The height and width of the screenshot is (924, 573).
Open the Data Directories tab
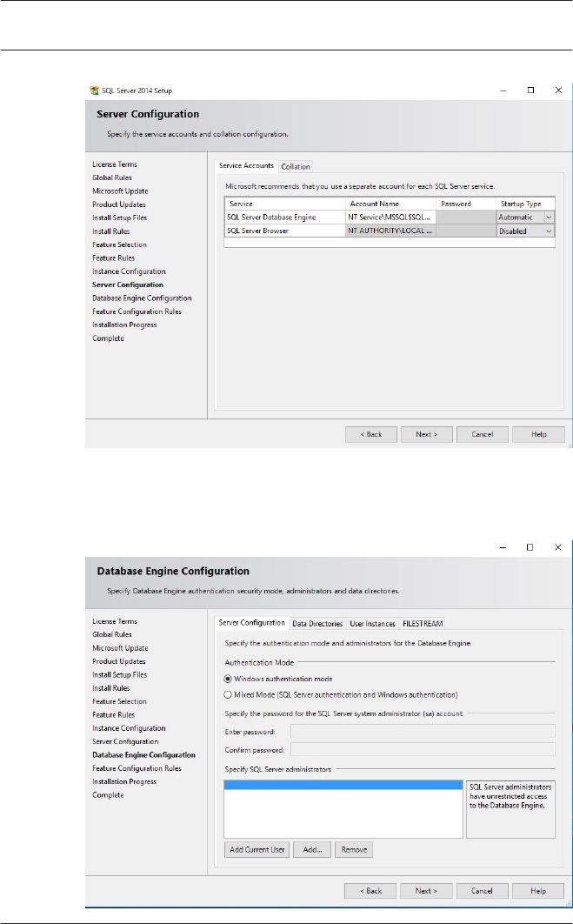coord(317,624)
